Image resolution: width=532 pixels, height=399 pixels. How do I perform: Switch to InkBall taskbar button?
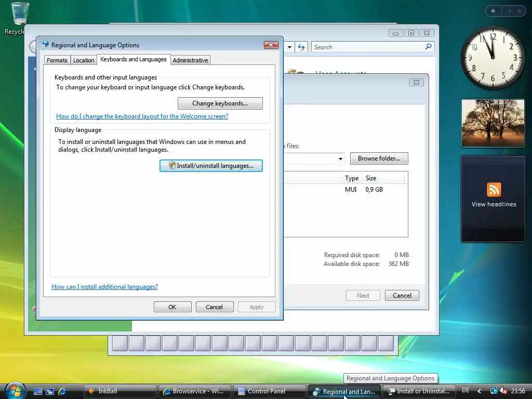tap(120, 391)
